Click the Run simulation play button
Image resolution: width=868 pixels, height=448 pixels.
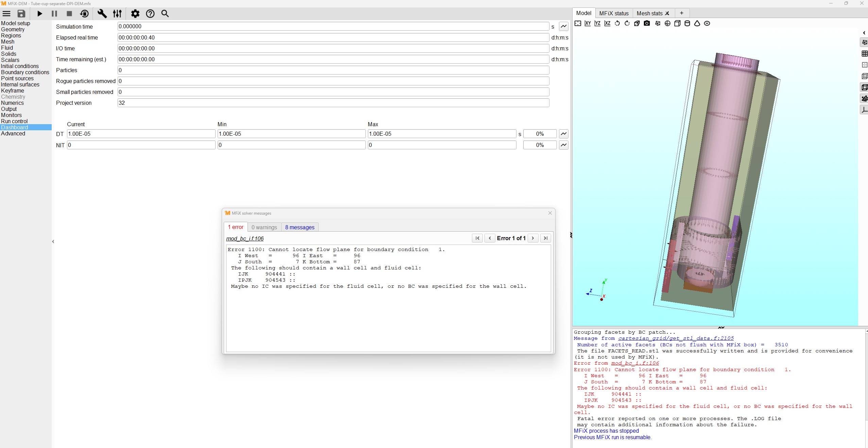pyautogui.click(x=40, y=14)
